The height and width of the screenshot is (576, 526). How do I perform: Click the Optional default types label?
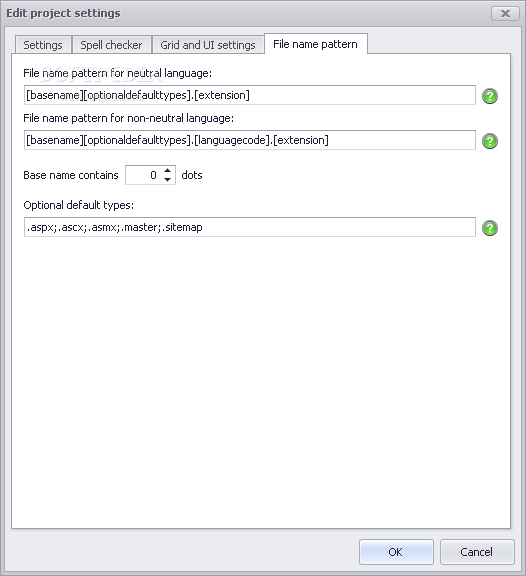pos(79,205)
